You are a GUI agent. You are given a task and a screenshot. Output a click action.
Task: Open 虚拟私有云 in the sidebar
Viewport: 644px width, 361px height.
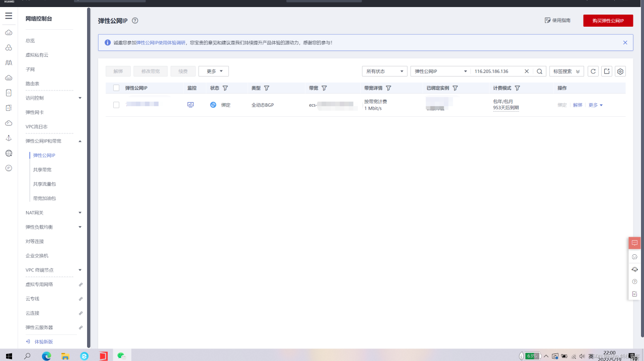click(x=37, y=55)
